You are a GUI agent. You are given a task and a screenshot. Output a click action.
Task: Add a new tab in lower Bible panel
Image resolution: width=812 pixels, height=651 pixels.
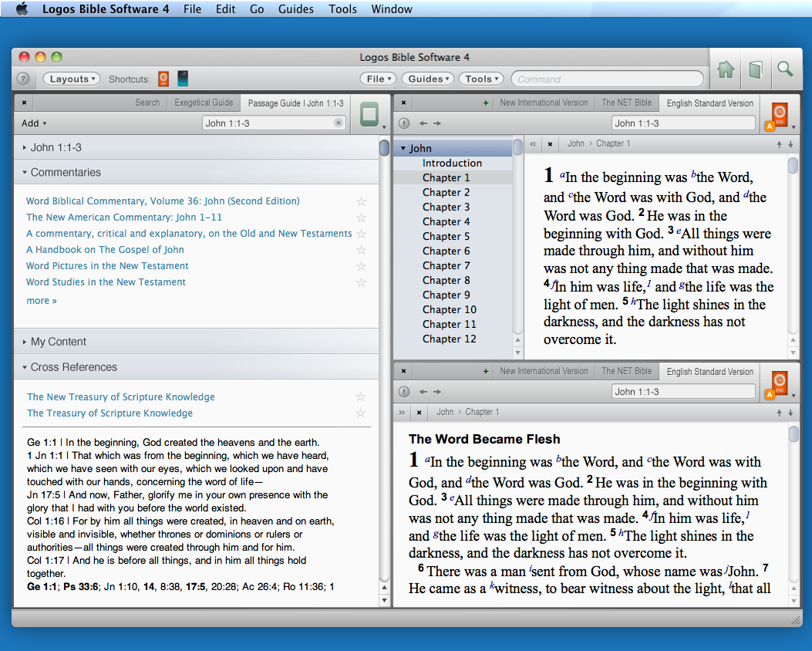(486, 371)
